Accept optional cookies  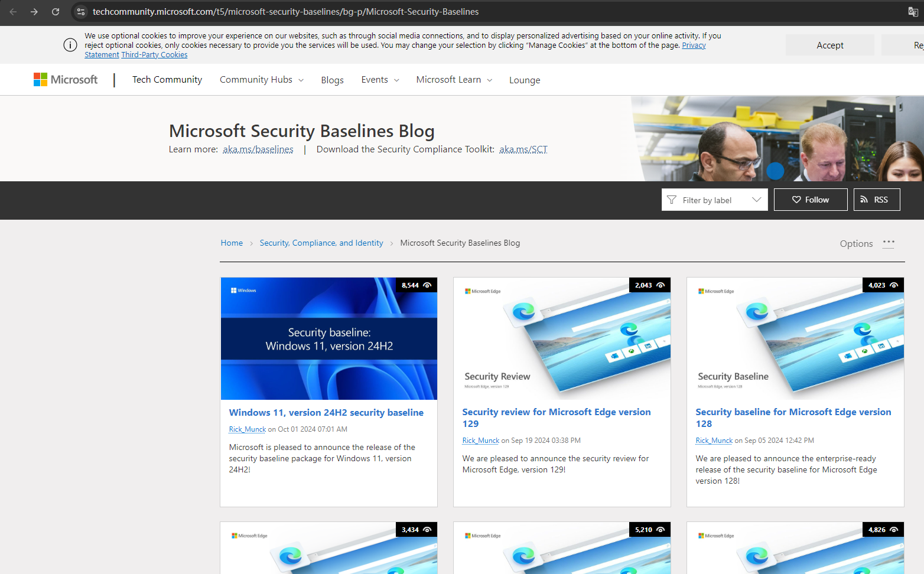[829, 45]
